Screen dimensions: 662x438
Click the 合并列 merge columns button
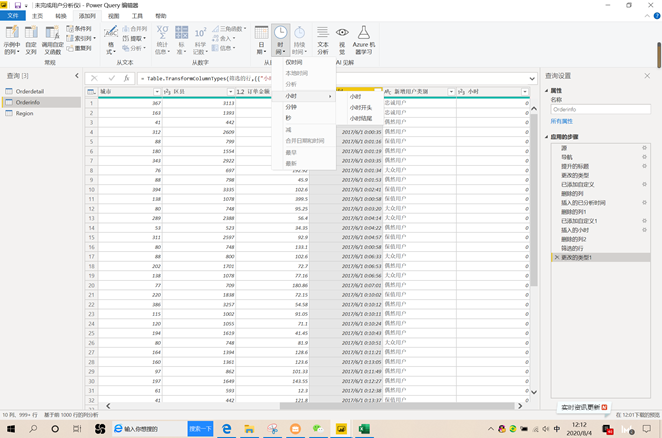(135, 29)
